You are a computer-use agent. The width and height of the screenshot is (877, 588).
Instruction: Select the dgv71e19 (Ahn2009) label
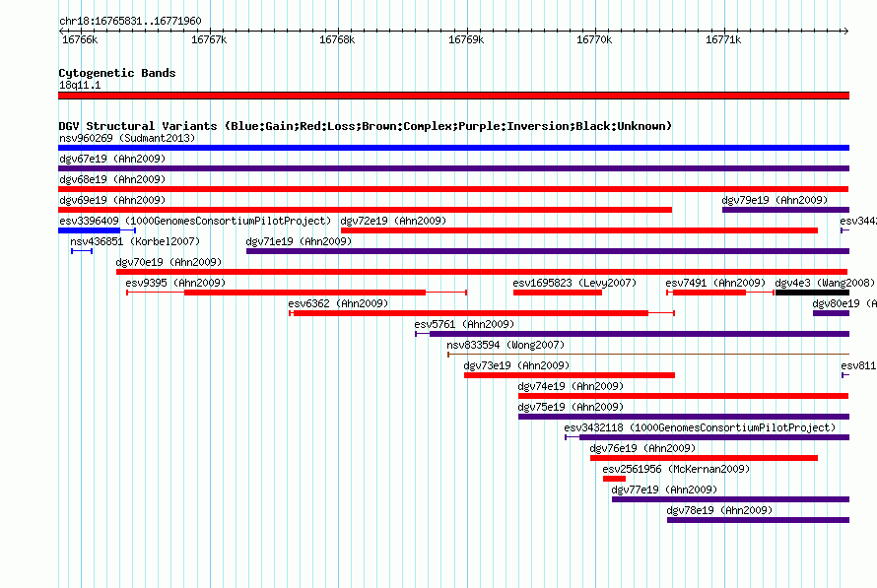tap(299, 241)
